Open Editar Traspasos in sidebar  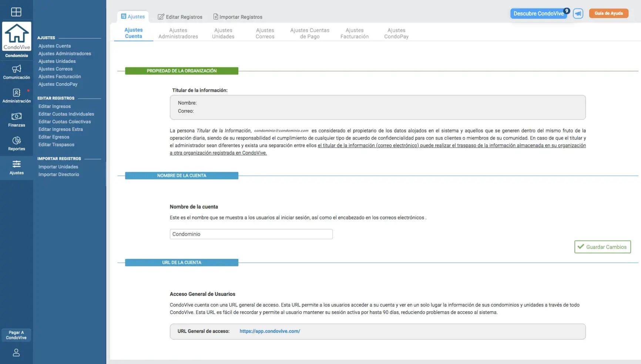point(56,145)
